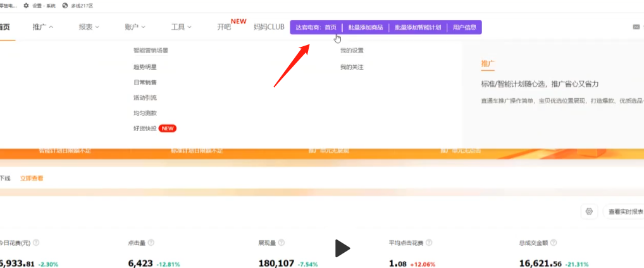The image size is (644, 268).
Task: Expand the 账户 dropdown menu
Action: click(135, 27)
